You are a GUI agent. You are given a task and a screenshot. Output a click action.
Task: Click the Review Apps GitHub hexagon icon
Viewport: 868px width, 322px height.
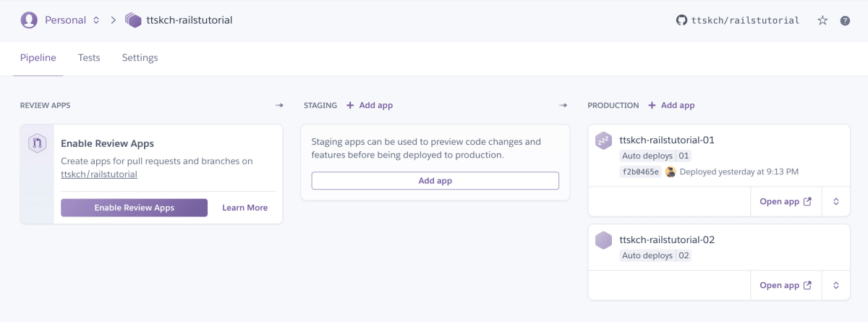[x=38, y=143]
